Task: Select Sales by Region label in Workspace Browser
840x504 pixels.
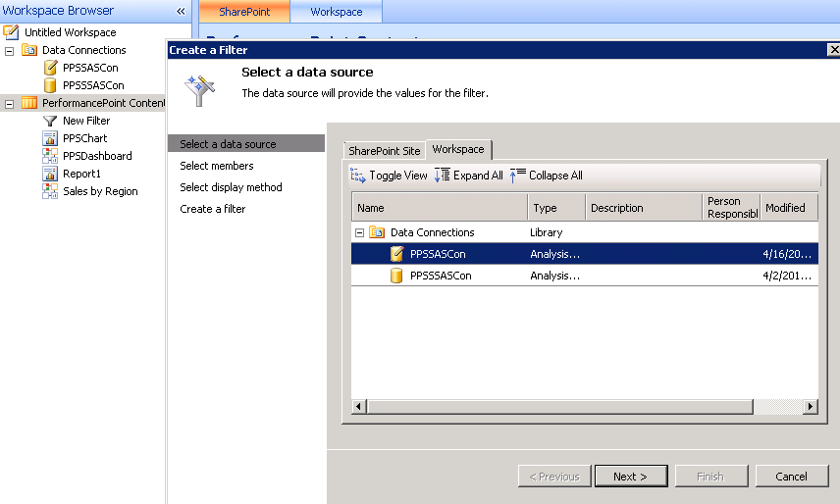Action: (x=100, y=191)
